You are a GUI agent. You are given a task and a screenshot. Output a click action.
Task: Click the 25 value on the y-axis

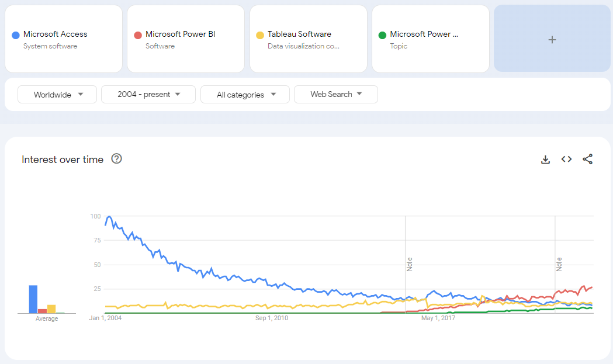click(98, 289)
